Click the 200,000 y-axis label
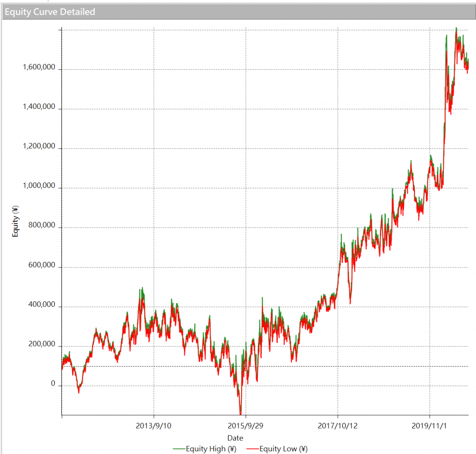The width and height of the screenshot is (476, 454). coord(42,345)
